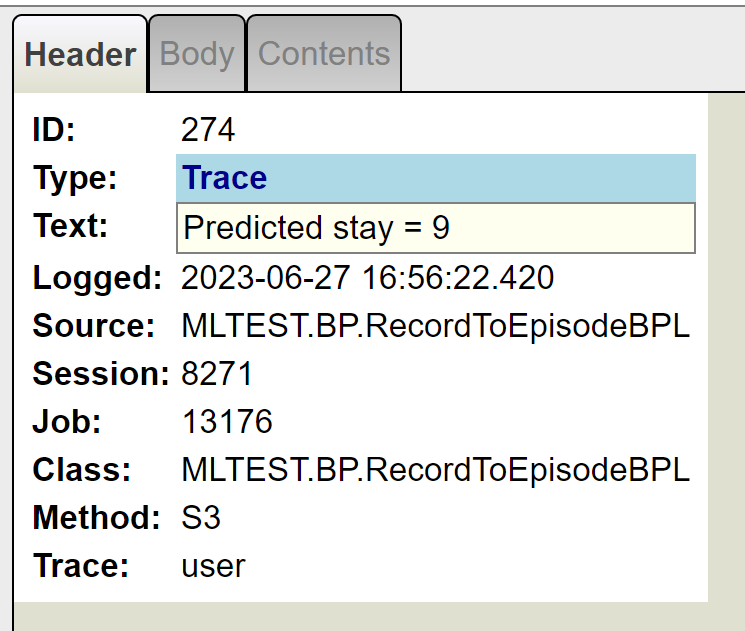745x631 pixels.
Task: Select the Session value 8271
Action: tap(217, 374)
